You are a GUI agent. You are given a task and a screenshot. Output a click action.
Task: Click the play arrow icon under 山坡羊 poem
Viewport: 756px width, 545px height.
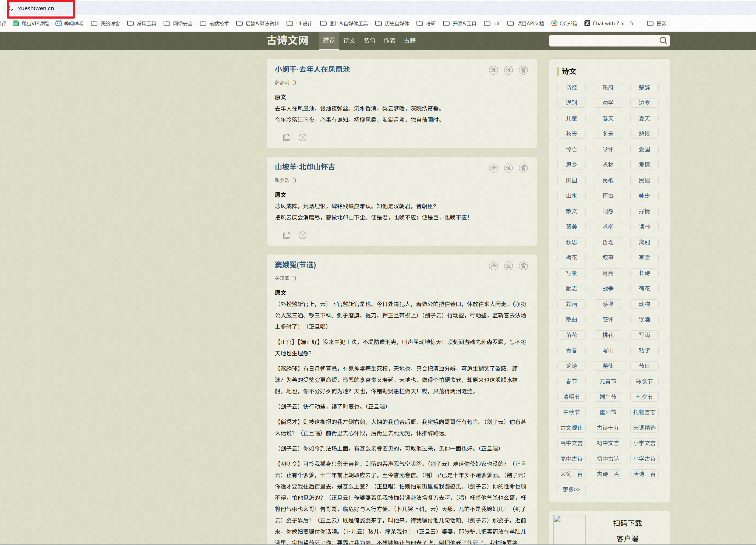302,235
